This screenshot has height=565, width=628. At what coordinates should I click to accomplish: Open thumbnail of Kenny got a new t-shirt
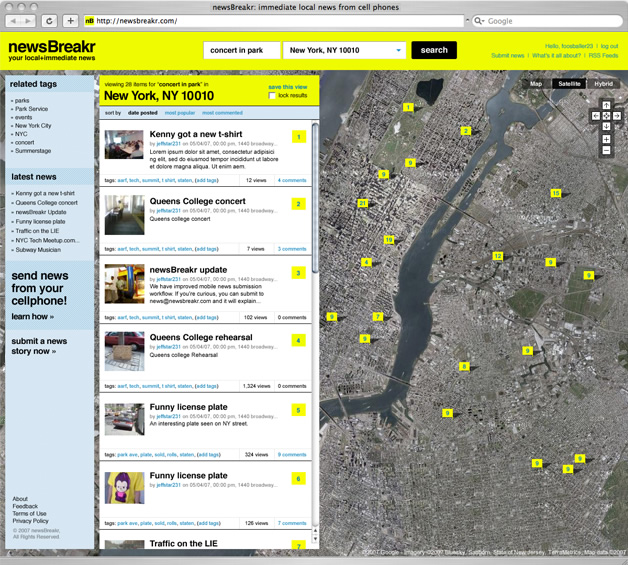(x=124, y=145)
